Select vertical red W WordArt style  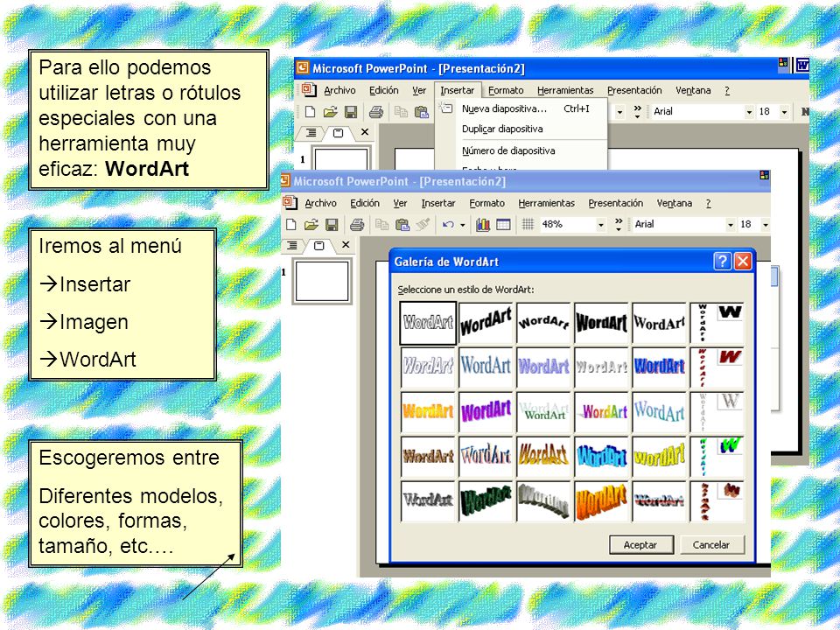pyautogui.click(x=717, y=367)
